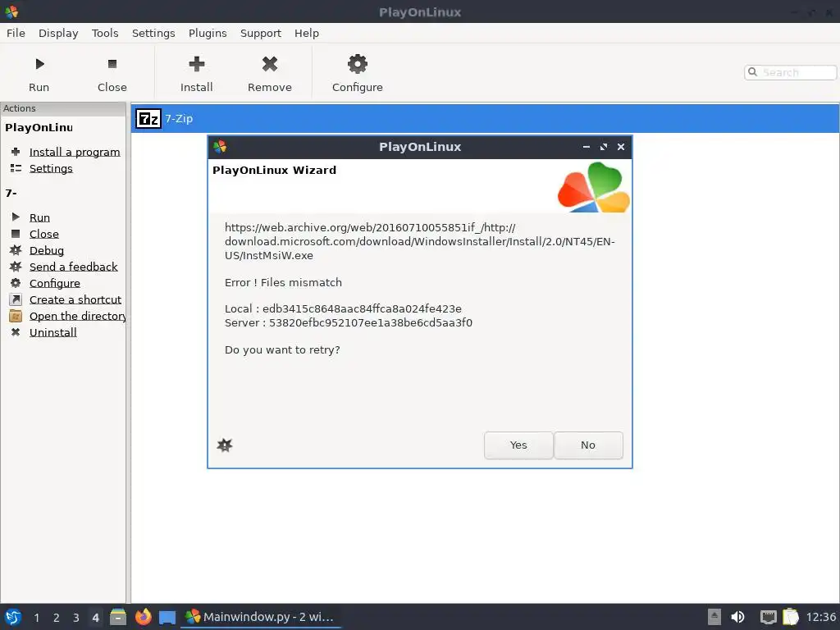Click the Create a shortcut link
The height and width of the screenshot is (630, 840).
coord(75,299)
